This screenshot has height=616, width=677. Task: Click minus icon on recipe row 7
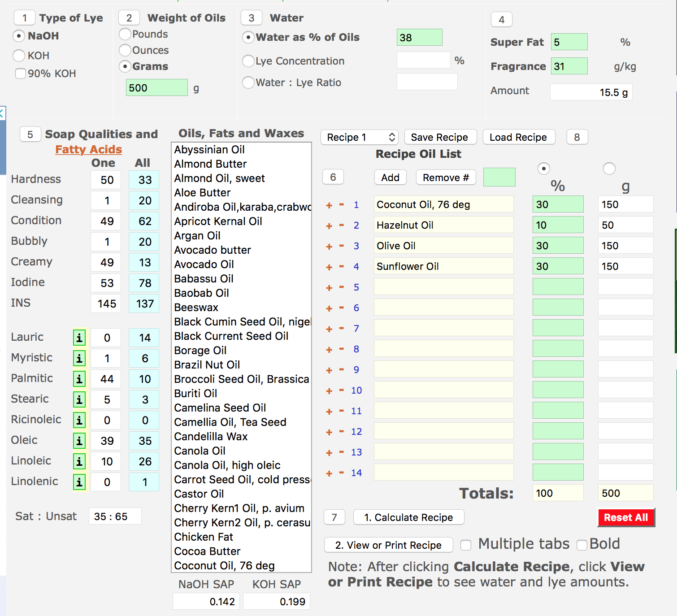point(342,328)
